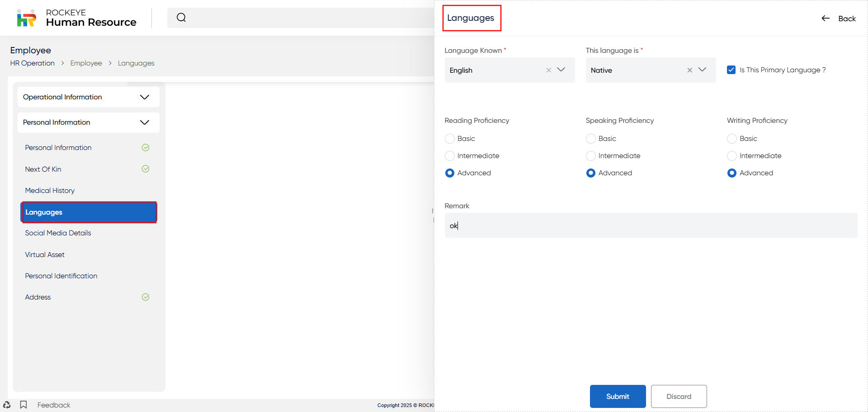
Task: Click the bookmark icon in footer
Action: point(24,405)
